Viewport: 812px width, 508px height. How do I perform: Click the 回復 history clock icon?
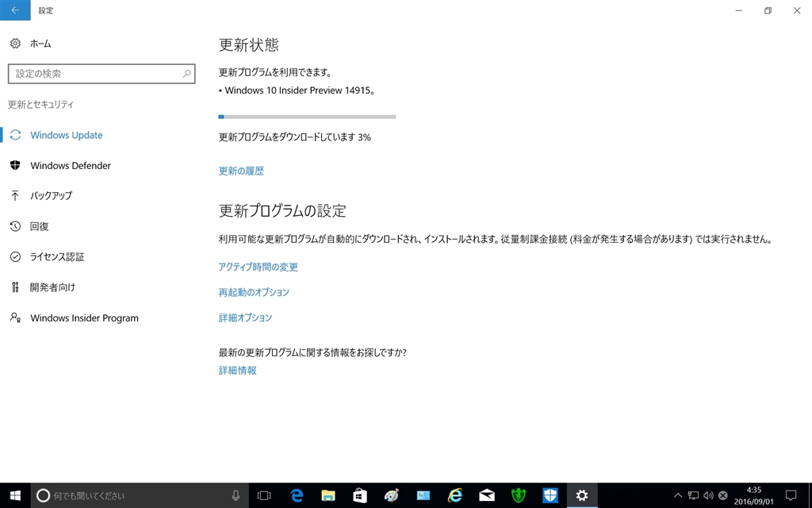(x=16, y=226)
